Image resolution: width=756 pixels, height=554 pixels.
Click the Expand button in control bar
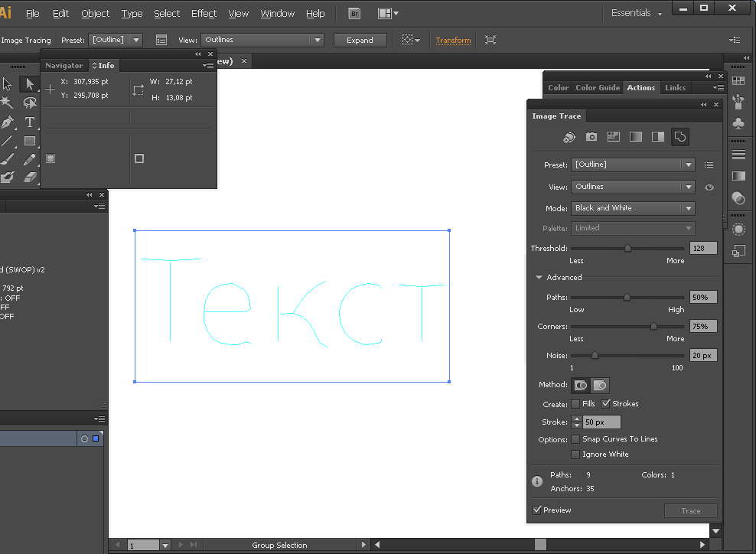click(360, 41)
